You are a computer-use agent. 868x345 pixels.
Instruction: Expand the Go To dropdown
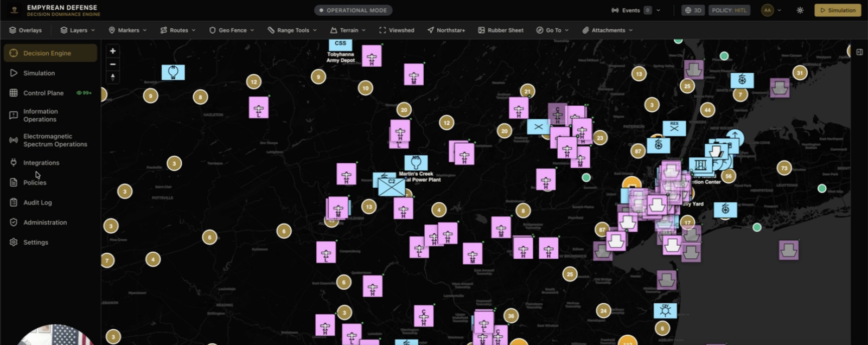[552, 30]
